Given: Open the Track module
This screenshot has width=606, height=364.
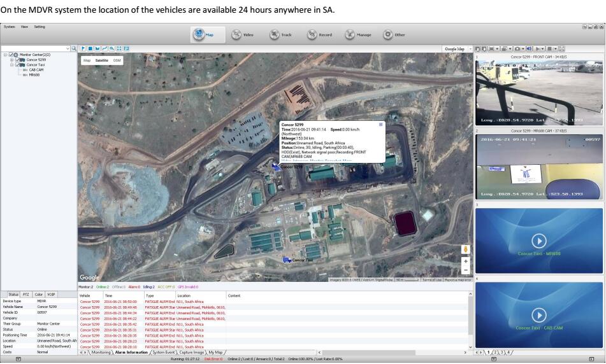Looking at the screenshot, I should pyautogui.click(x=280, y=35).
